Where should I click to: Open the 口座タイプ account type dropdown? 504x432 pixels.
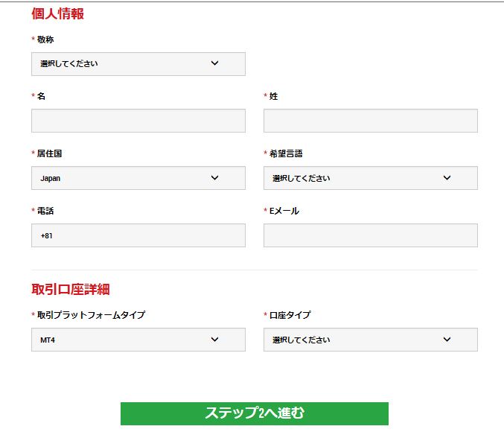371,340
